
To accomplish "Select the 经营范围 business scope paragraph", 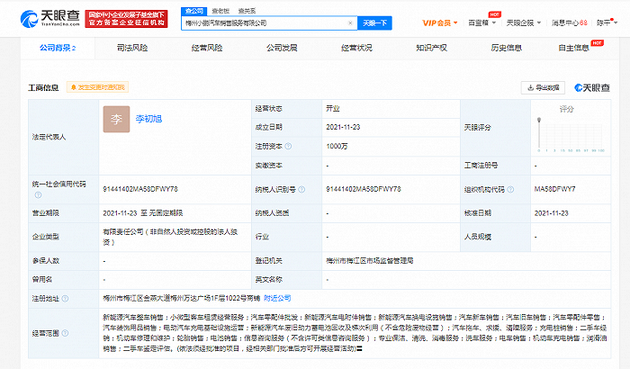I will coord(355,333).
